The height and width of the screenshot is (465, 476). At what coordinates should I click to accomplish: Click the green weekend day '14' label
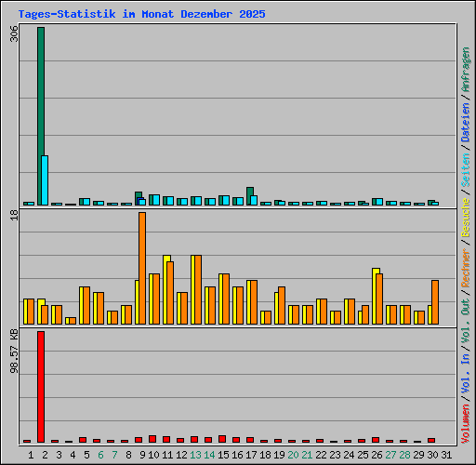(x=209, y=455)
